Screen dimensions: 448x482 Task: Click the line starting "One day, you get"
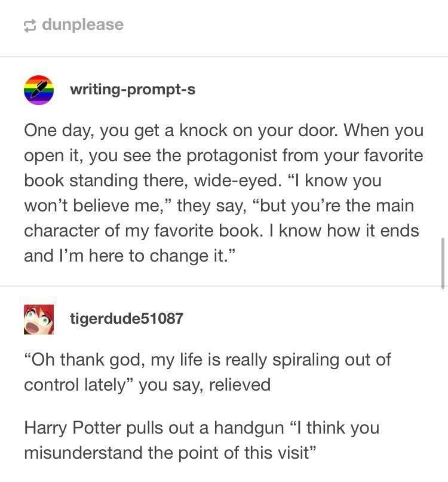(224, 131)
